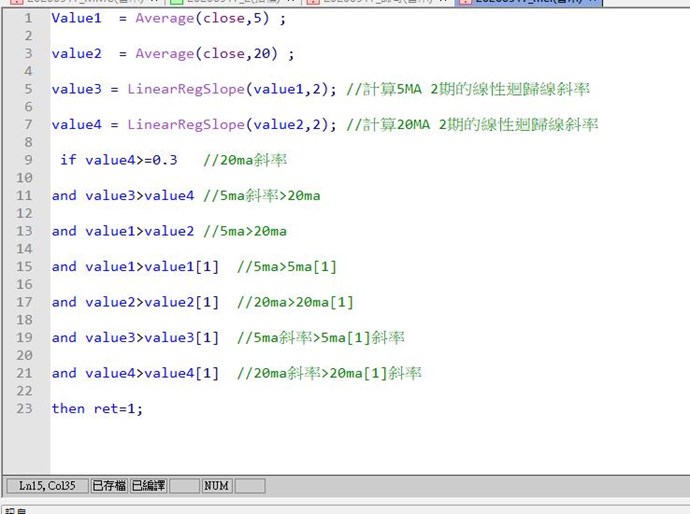
Task: Click the comment '//5ma>5ma[1]'
Action: point(287,267)
